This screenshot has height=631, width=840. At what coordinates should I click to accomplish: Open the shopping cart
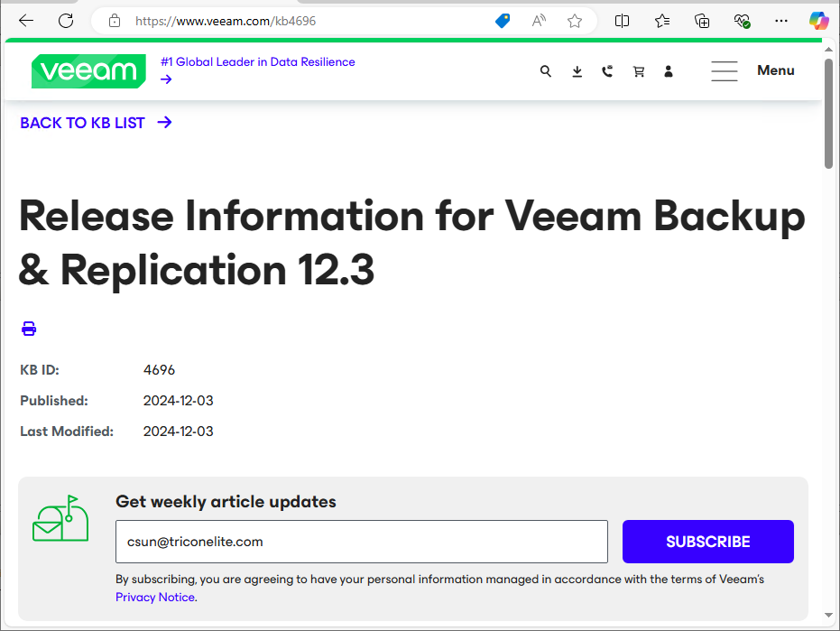[639, 70]
